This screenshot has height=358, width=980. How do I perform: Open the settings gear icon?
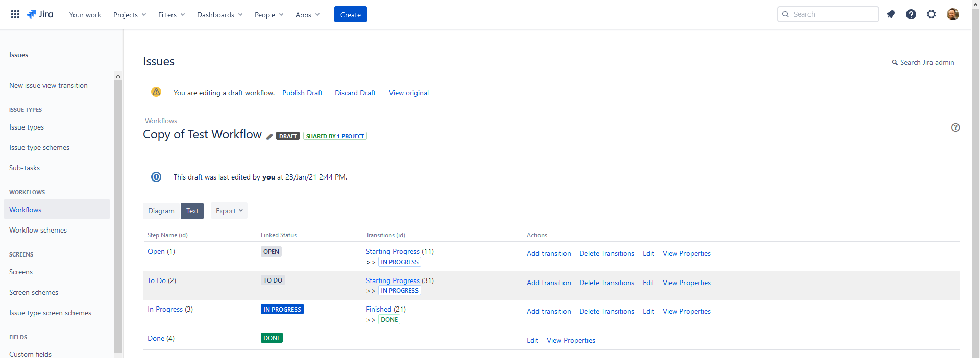tap(932, 14)
